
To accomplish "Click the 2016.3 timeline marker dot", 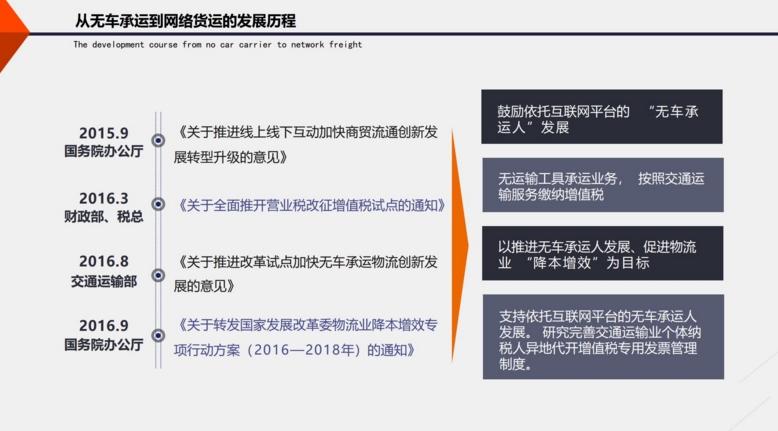I will (158, 204).
